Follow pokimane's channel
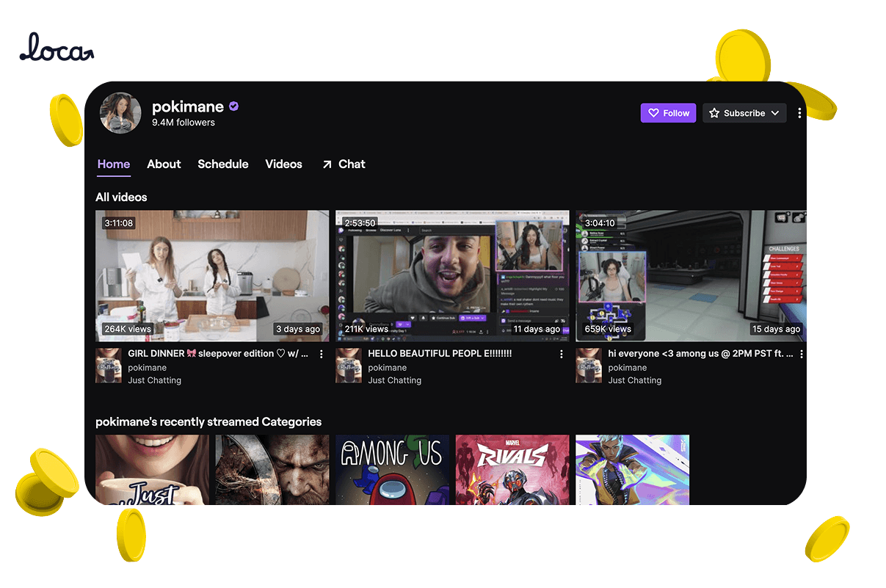This screenshot has height=588, width=886. point(668,113)
